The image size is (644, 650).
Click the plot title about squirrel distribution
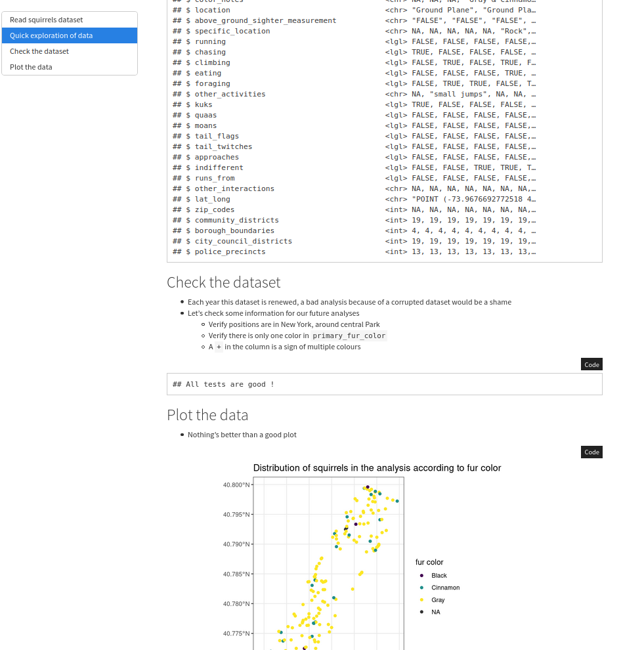tap(377, 468)
